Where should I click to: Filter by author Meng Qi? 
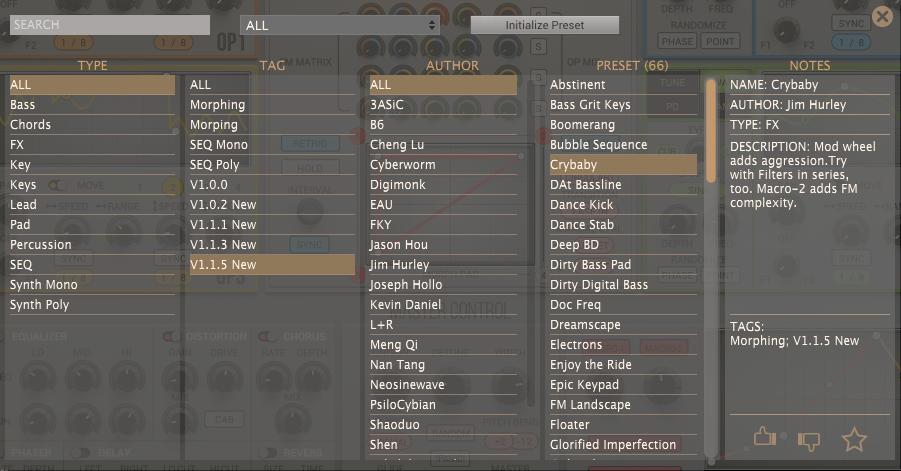point(444,345)
